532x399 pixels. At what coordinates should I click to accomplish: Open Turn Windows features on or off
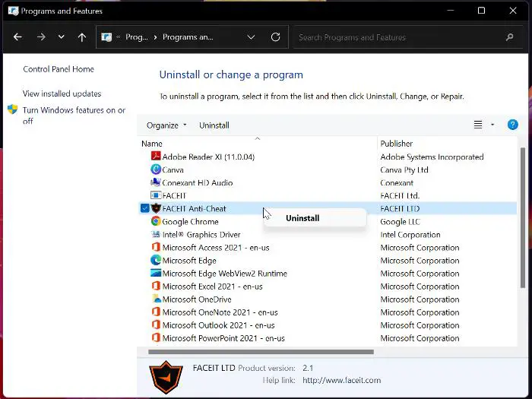74,116
